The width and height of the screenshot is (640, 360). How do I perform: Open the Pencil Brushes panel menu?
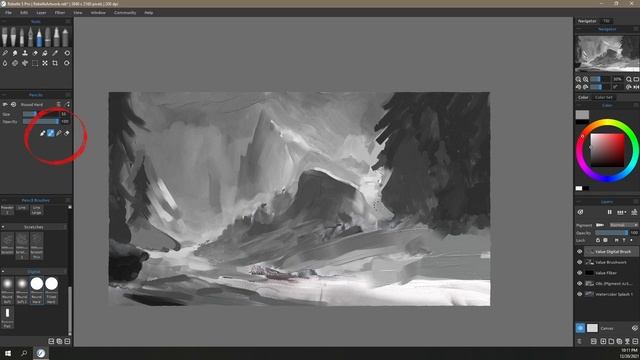[68, 200]
